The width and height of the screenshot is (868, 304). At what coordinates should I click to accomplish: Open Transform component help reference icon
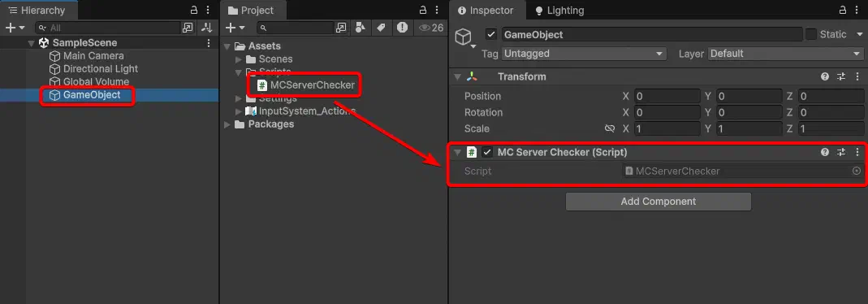(x=825, y=76)
